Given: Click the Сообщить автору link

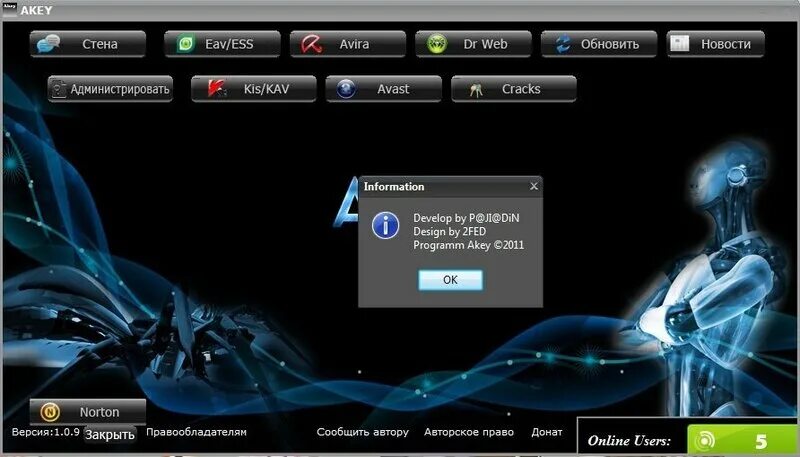Looking at the screenshot, I should coord(362,432).
